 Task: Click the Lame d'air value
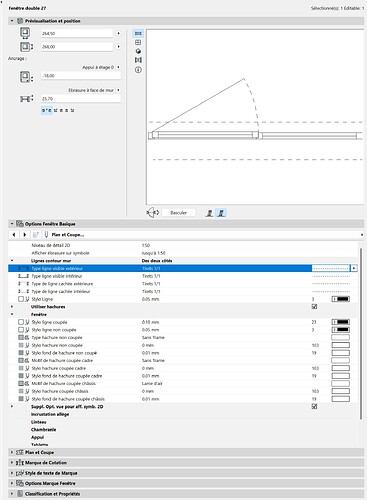point(152,383)
